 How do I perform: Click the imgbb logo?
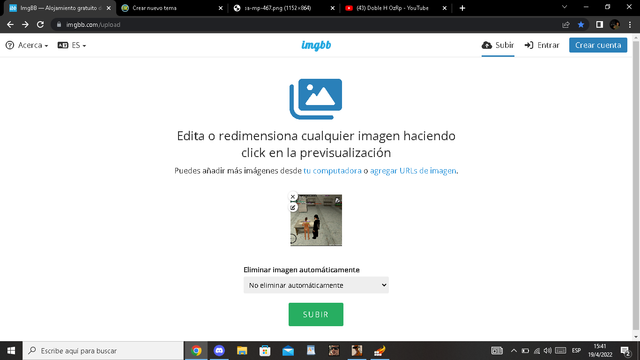point(316,45)
